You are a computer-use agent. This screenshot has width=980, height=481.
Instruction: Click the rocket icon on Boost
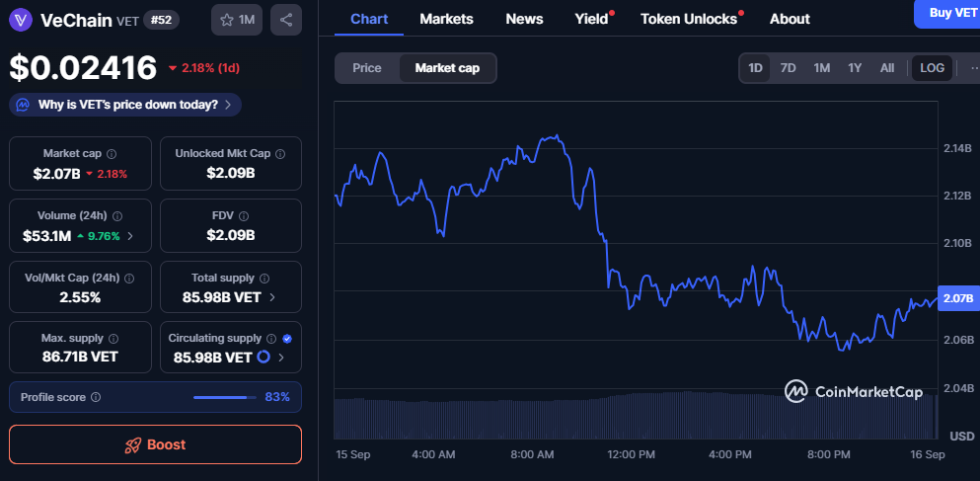point(132,444)
